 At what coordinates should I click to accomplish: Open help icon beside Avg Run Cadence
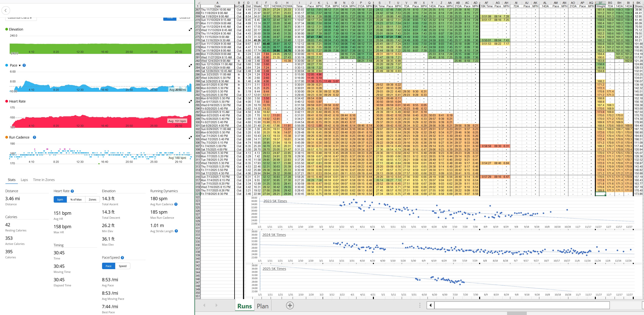pyautogui.click(x=176, y=204)
